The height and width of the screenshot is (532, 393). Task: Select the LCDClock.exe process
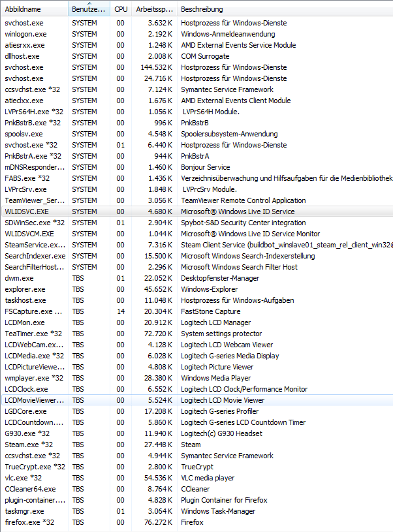pyautogui.click(x=197, y=389)
